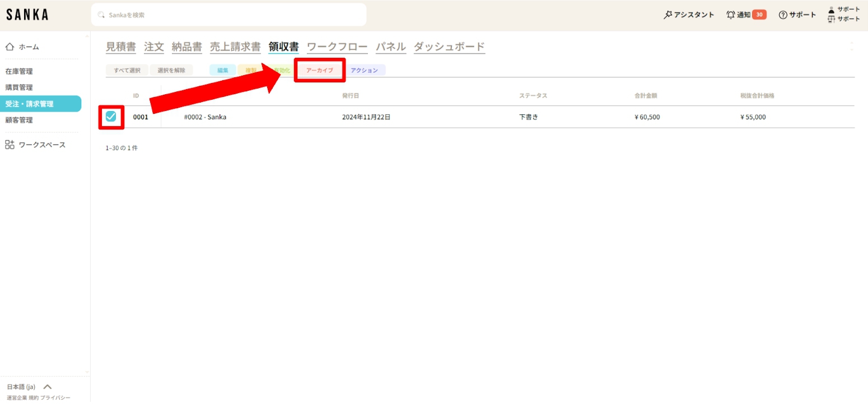Switch to the 売上請求書 tab
Image resolution: width=868 pixels, height=407 pixels.
(235, 47)
